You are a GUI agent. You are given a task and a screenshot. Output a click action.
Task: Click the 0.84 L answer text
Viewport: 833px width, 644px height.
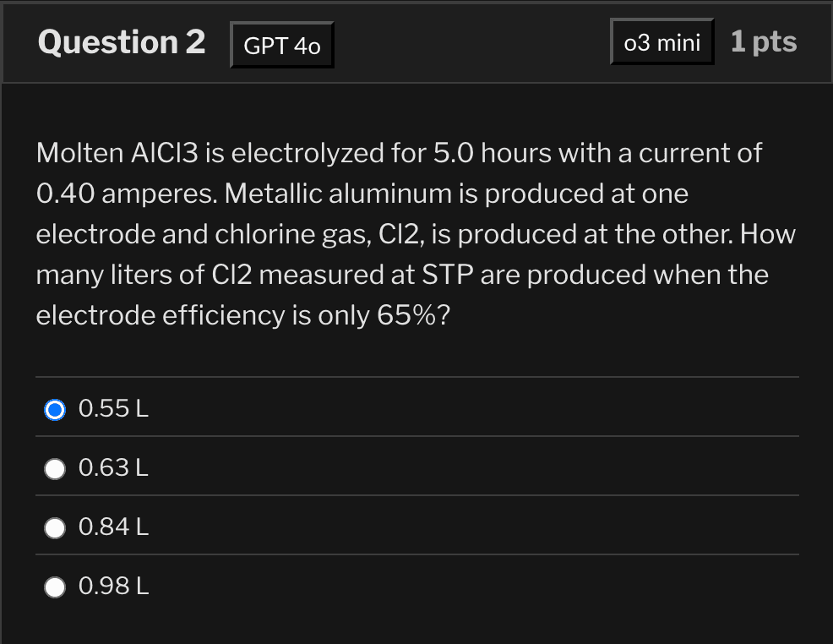tap(113, 527)
